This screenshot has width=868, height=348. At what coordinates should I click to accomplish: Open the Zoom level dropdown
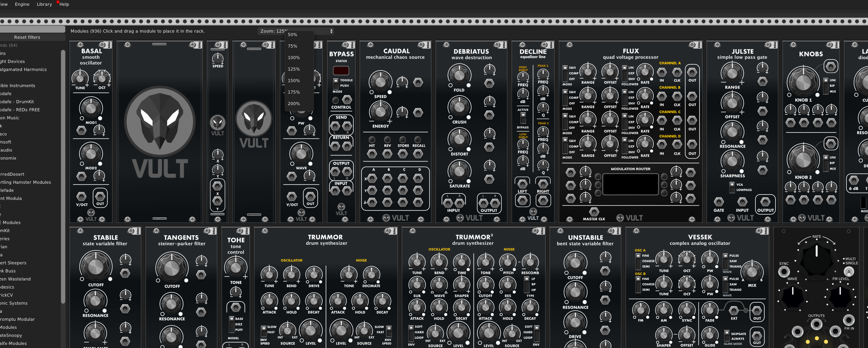[x=295, y=31]
